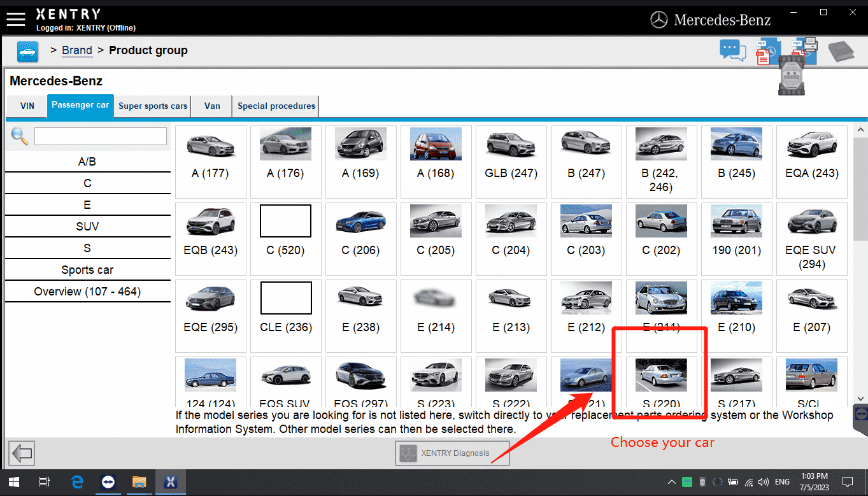
Task: Select the A (169) model tile
Action: pos(360,162)
